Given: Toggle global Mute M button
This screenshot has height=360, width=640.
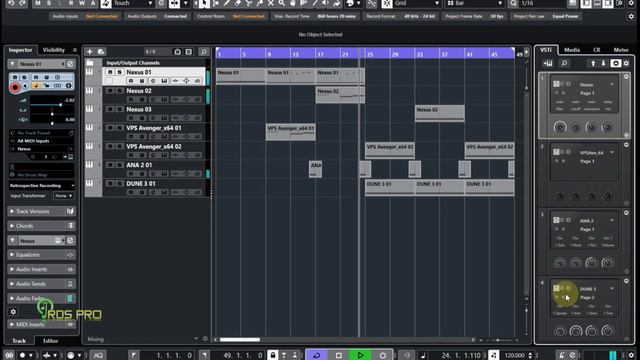Looking at the screenshot, I should [x=38, y=3].
